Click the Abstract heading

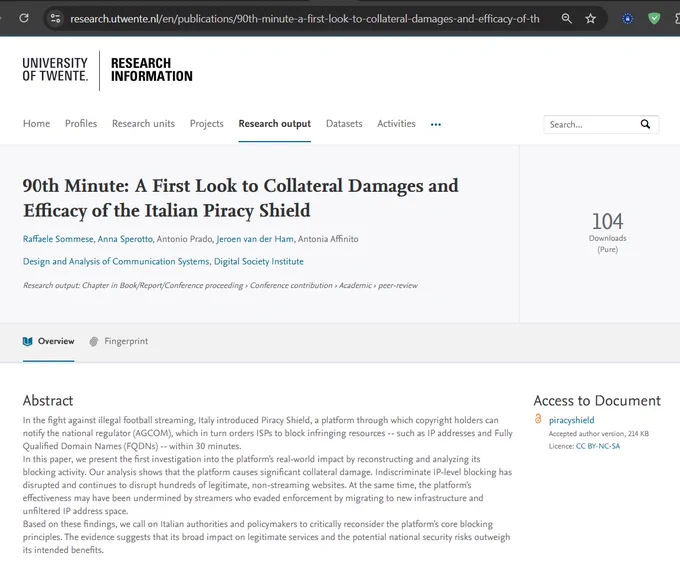48,400
